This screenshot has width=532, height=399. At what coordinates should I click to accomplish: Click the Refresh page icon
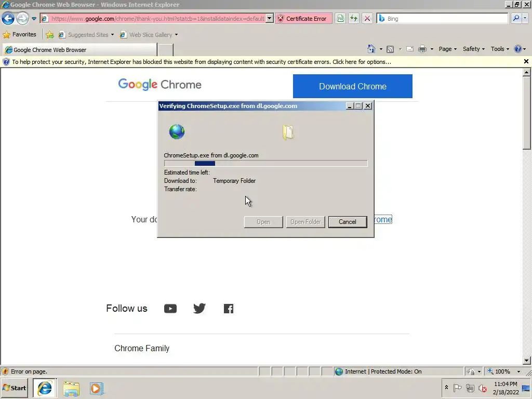353,19
